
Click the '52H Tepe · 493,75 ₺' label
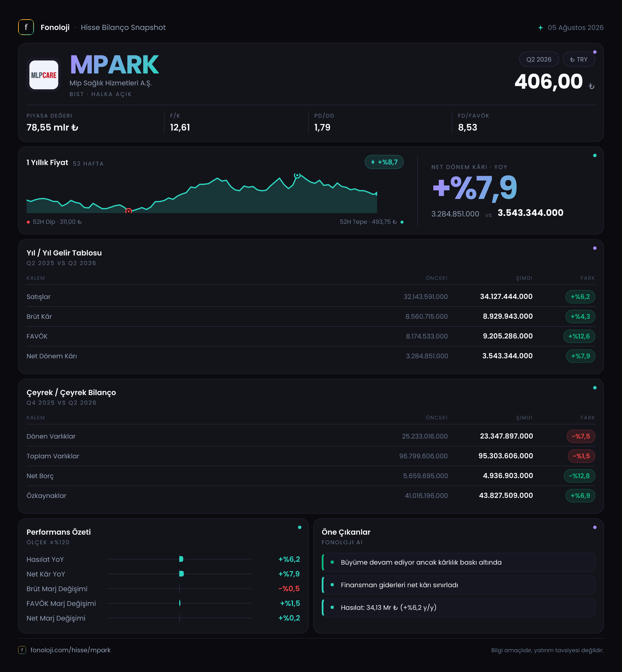coord(368,222)
